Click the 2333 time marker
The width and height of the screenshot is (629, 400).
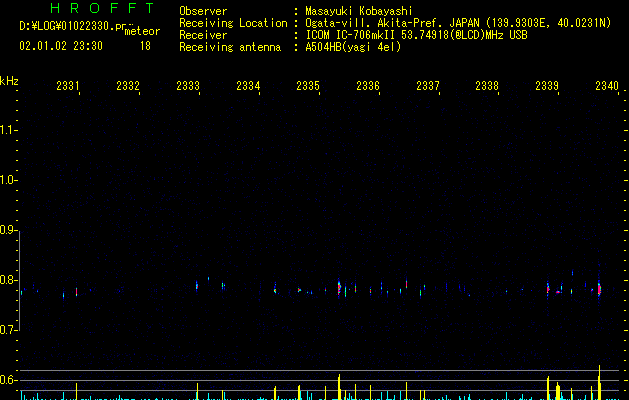[188, 86]
